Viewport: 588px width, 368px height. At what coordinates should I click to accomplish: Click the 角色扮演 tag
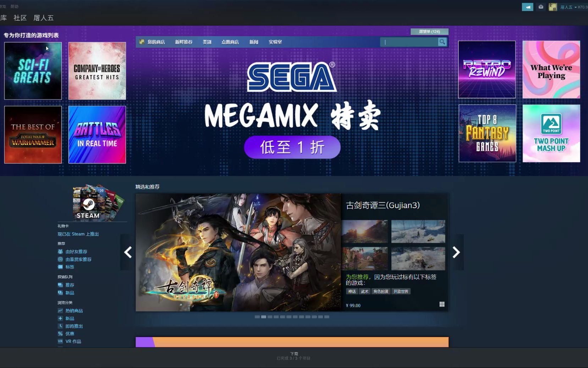tap(381, 291)
